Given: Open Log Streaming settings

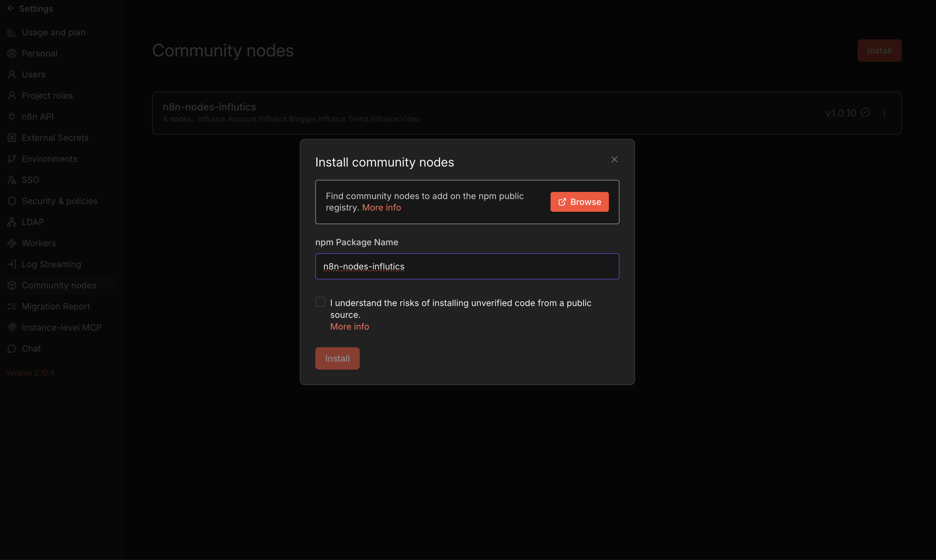Looking at the screenshot, I should pos(60,264).
